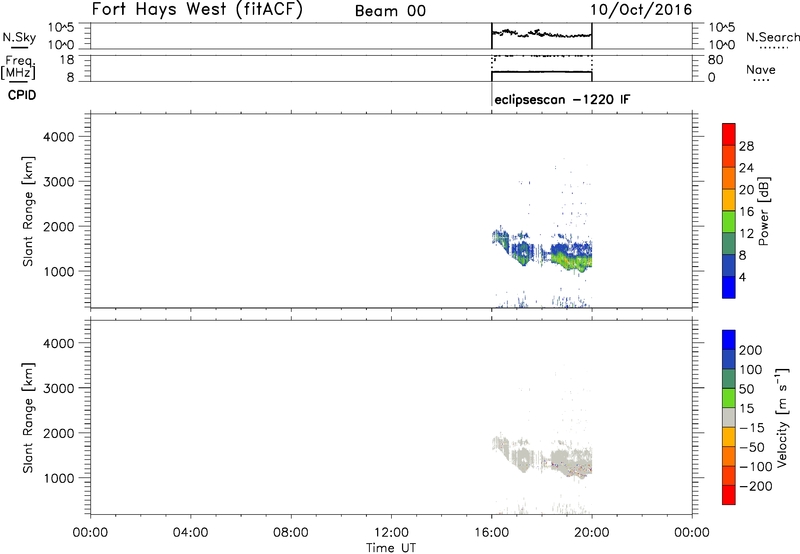Click the 20:00 time axis label
Image resolution: width=800 pixels, height=554 pixels.
(x=591, y=533)
